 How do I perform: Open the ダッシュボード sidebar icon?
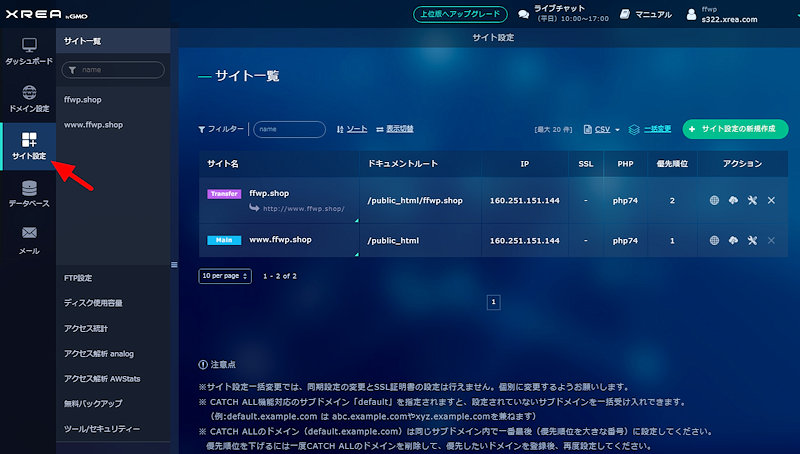click(28, 52)
